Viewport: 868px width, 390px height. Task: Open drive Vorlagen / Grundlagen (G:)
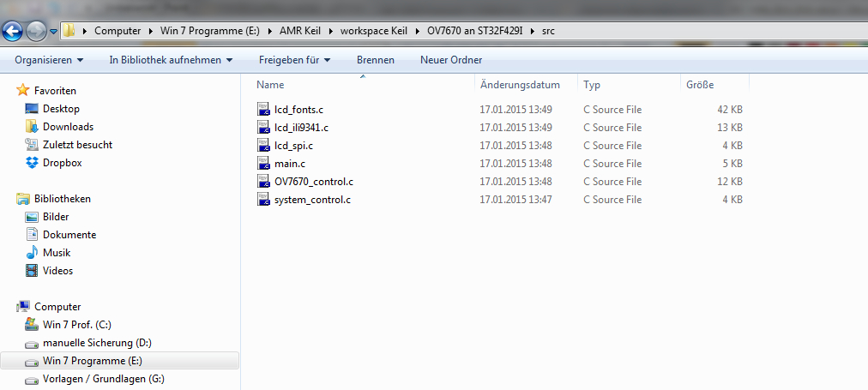(x=104, y=379)
